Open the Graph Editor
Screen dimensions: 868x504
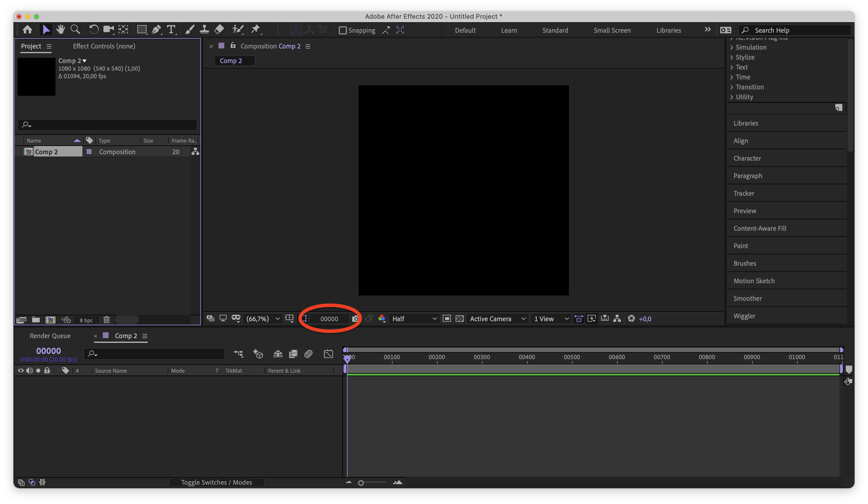pos(328,353)
